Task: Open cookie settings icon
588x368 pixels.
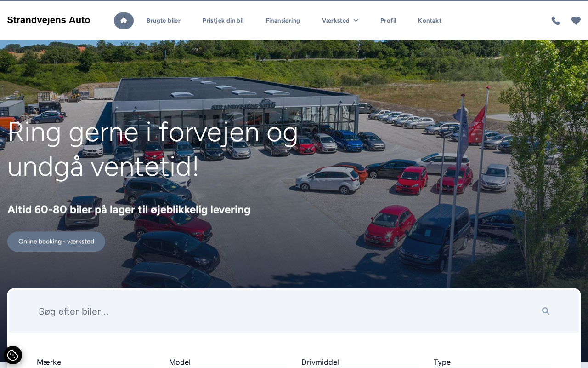Action: [13, 355]
